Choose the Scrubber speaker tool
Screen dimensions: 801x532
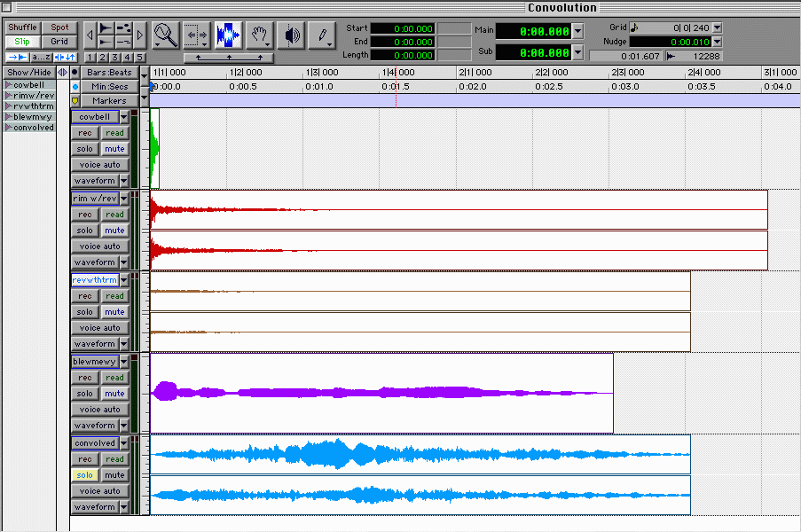291,35
